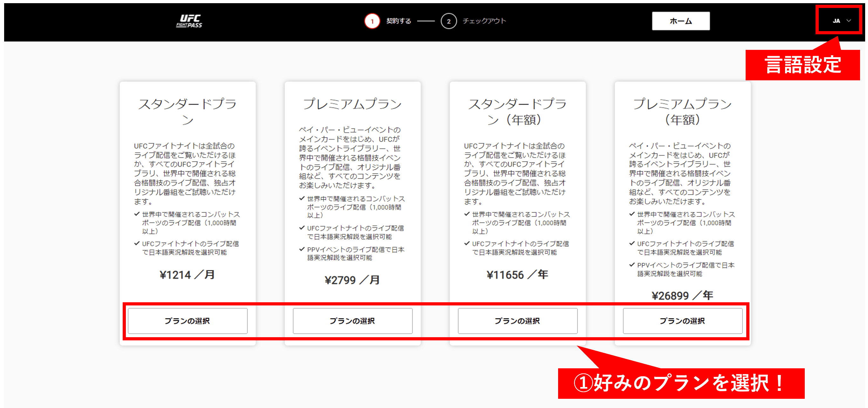
Task: Click the ¥26899／年 price text
Action: click(x=683, y=296)
